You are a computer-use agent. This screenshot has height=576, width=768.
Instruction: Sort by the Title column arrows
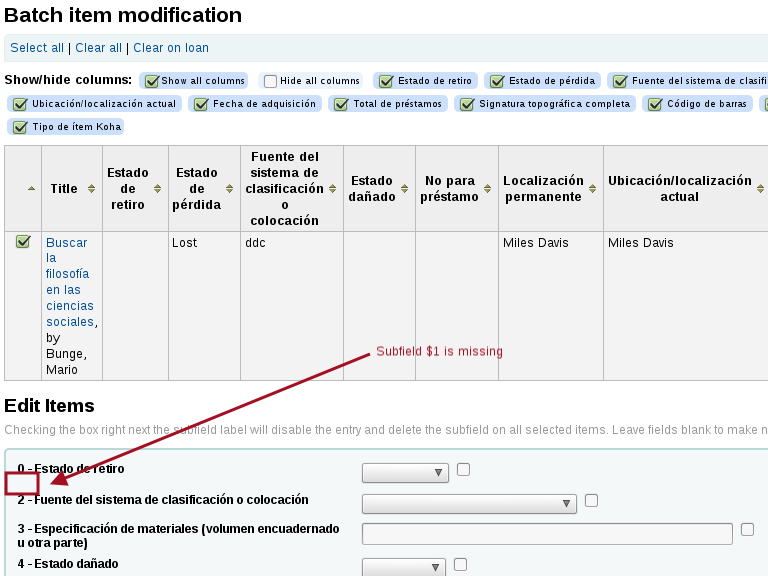tap(91, 189)
